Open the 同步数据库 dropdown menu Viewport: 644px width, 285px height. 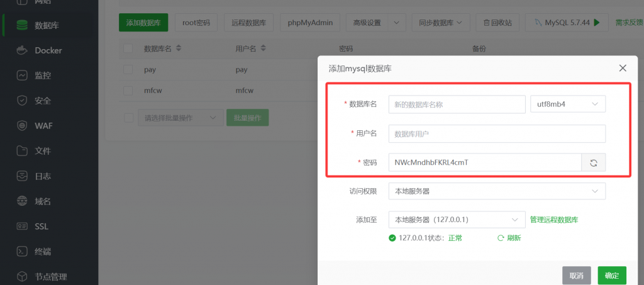440,23
